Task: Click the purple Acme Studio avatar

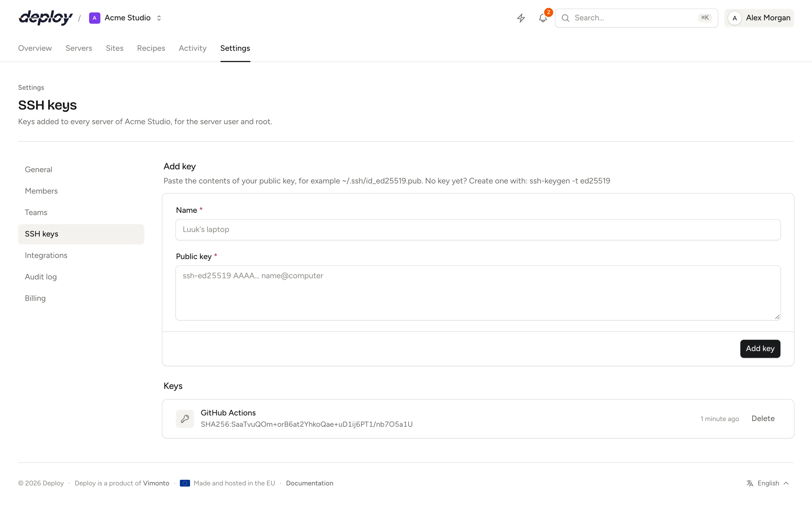Action: [95, 18]
